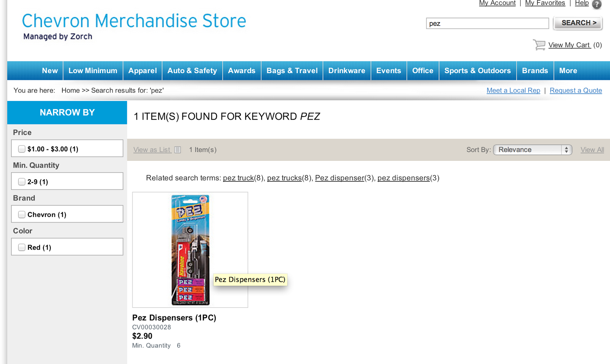Select the Red color filter checkbox
Image resolution: width=610 pixels, height=364 pixels.
tap(22, 247)
